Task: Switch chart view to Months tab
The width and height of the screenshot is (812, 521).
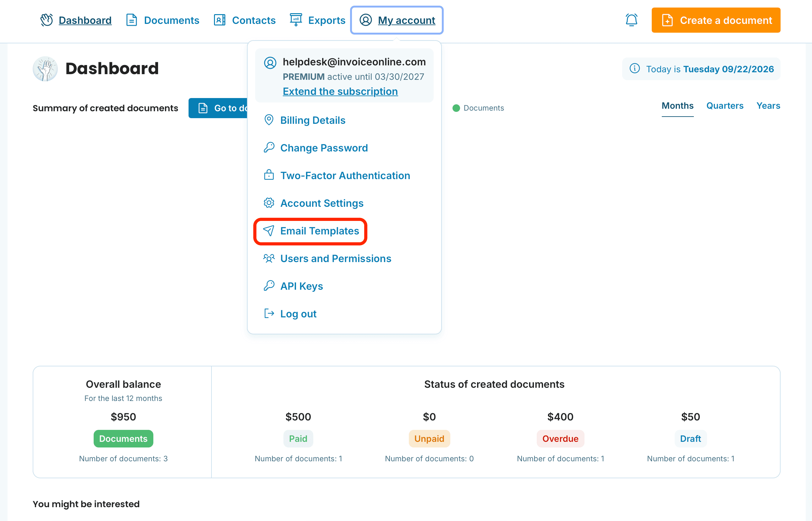Action: coord(677,106)
